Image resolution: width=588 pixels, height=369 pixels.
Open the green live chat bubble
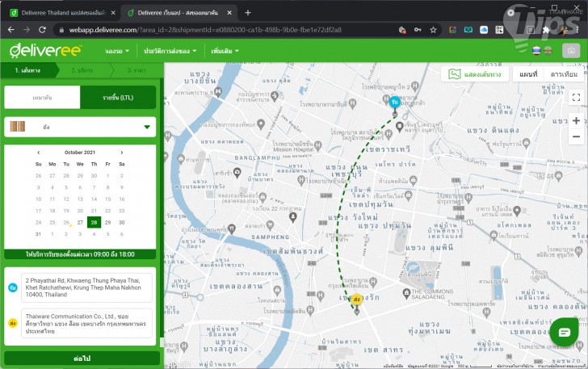tap(564, 332)
